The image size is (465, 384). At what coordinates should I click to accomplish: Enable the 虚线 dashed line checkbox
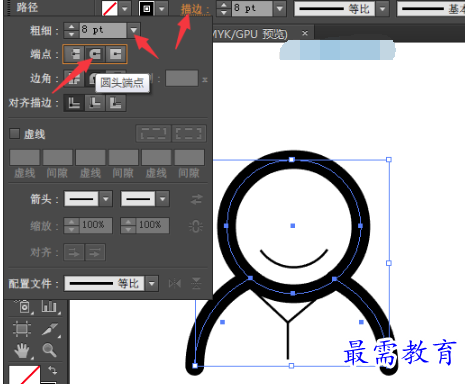14,134
